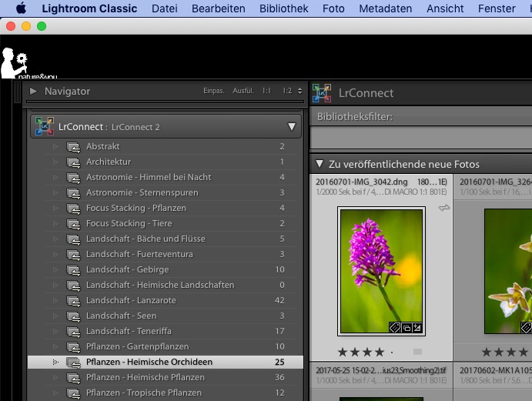Click collection icon for Focus Stacking - Tiere

(73, 224)
